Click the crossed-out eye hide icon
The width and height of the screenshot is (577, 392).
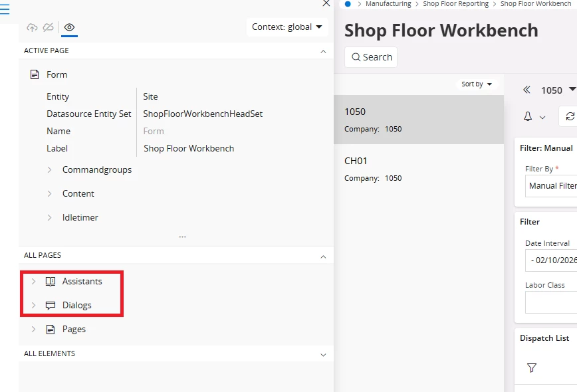49,27
